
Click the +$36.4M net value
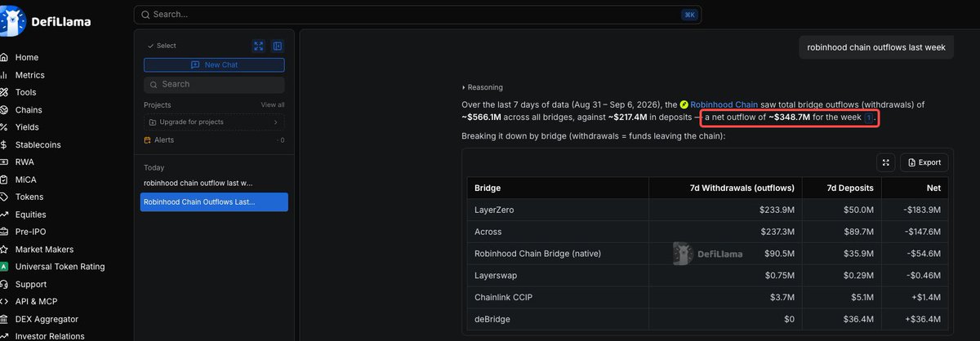pyautogui.click(x=921, y=319)
